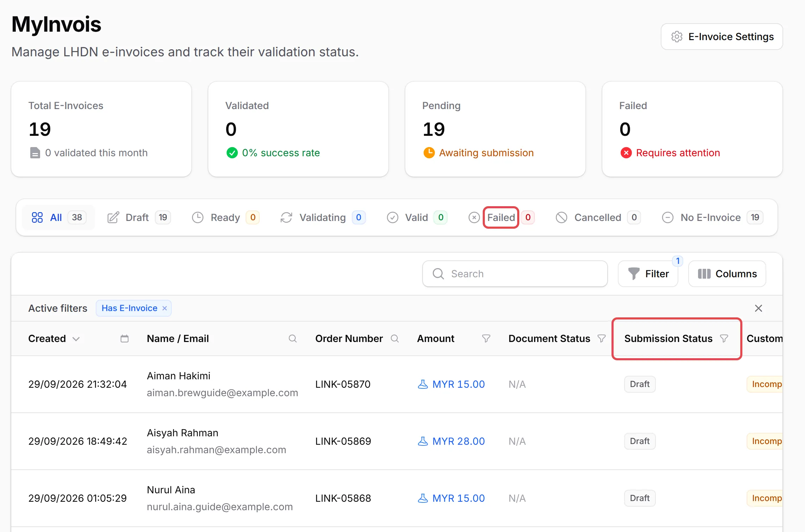Show the Valid invoices tab
805x532 pixels.
pos(417,217)
